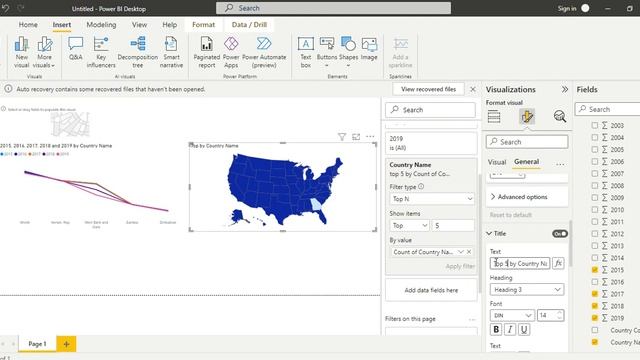Open the Help ribbon tab
The image size is (640, 360).
click(x=169, y=24)
